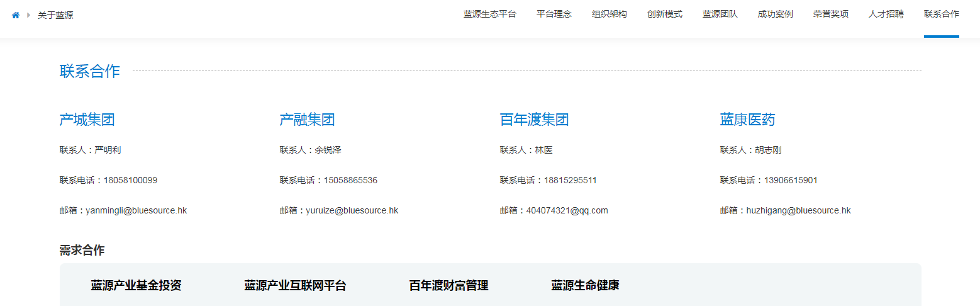Select 蓝源生命健康 cooperation option
The height and width of the screenshot is (306, 980).
(585, 285)
